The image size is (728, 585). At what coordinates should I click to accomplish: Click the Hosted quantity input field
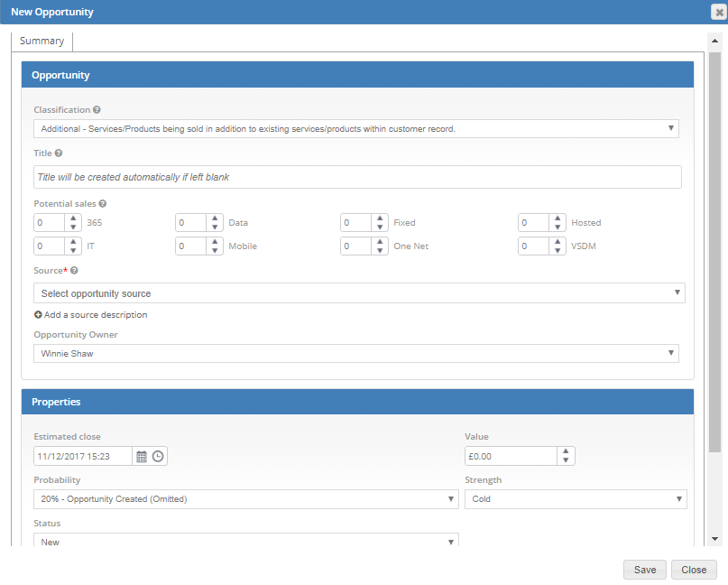pyautogui.click(x=534, y=223)
